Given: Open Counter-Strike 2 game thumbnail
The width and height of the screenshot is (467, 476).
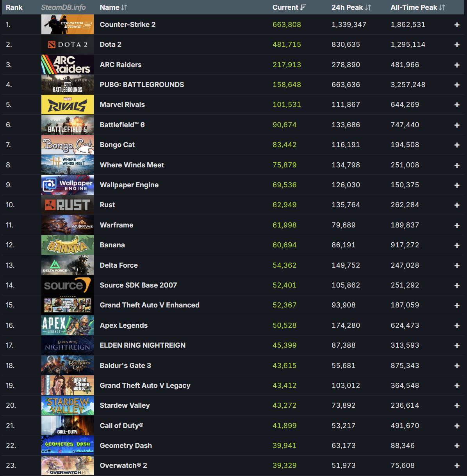Looking at the screenshot, I should pos(68,25).
